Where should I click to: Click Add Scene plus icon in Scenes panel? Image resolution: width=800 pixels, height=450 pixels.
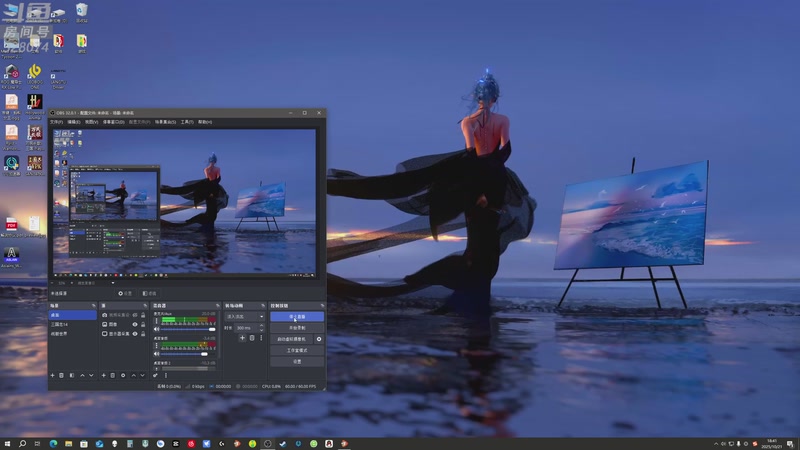point(53,376)
